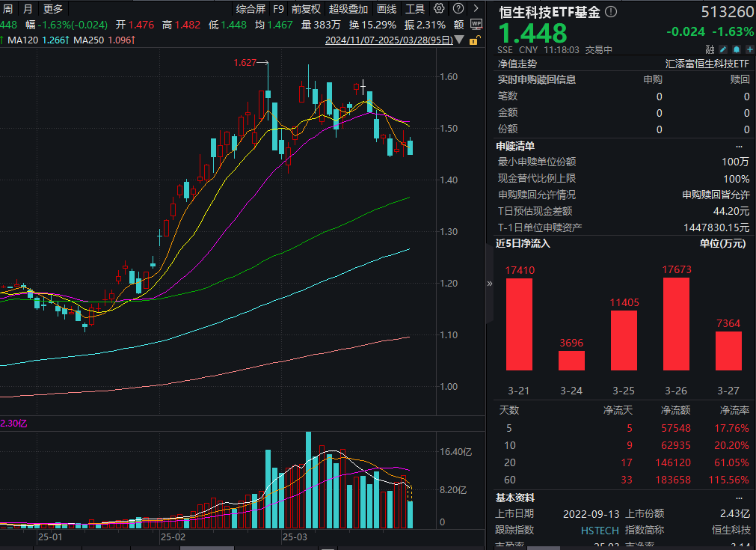The image size is (756, 550).
Task: Click the plus icon to add the fund
Action: point(749,49)
